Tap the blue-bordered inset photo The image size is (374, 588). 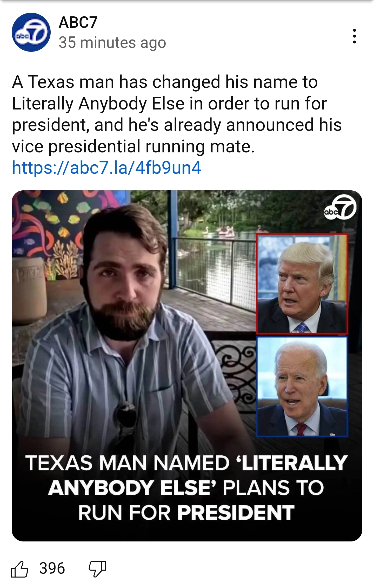point(302,386)
